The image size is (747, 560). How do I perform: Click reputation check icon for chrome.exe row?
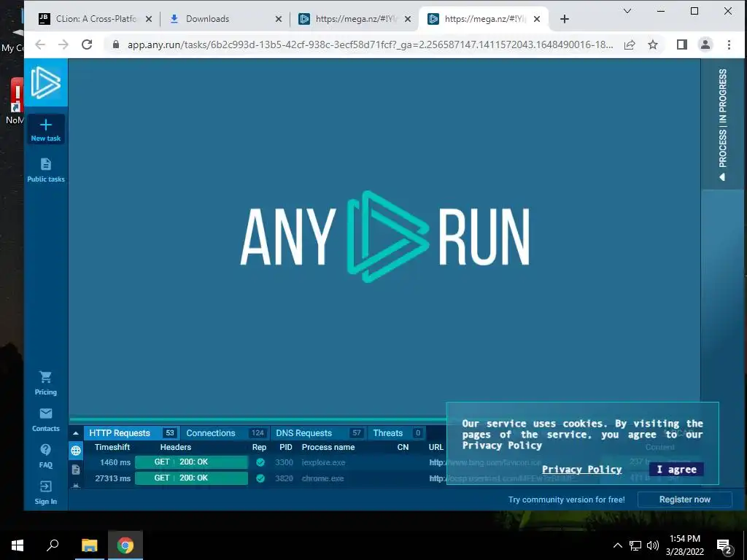click(x=260, y=478)
